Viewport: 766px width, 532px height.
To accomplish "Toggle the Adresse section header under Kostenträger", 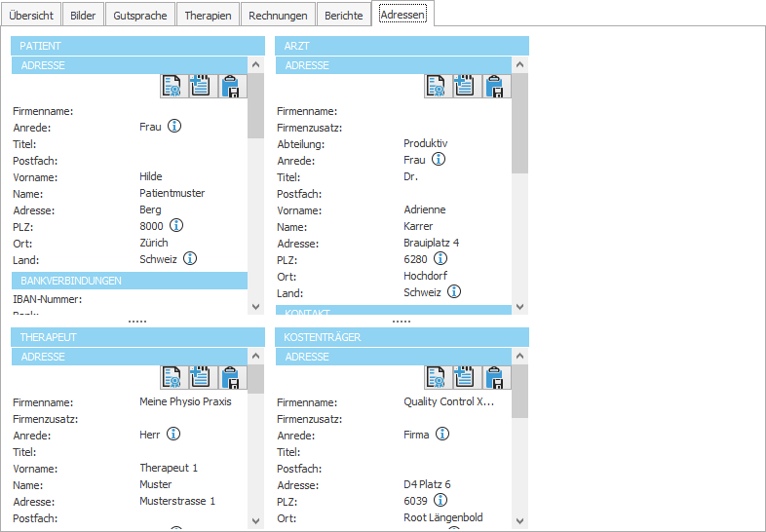I will tap(394, 357).
